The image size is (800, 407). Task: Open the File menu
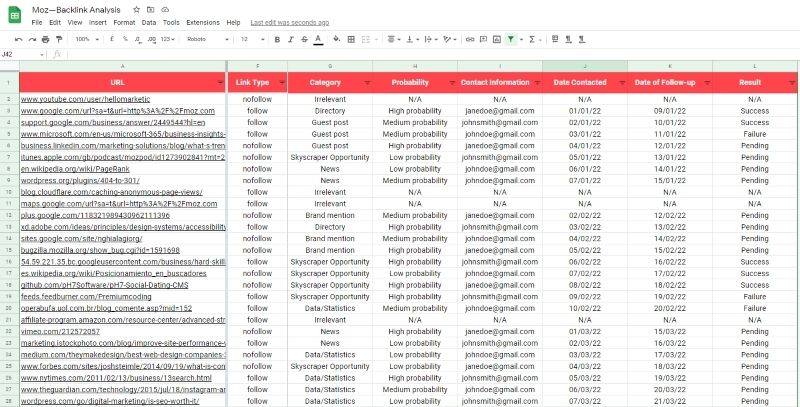pos(37,22)
